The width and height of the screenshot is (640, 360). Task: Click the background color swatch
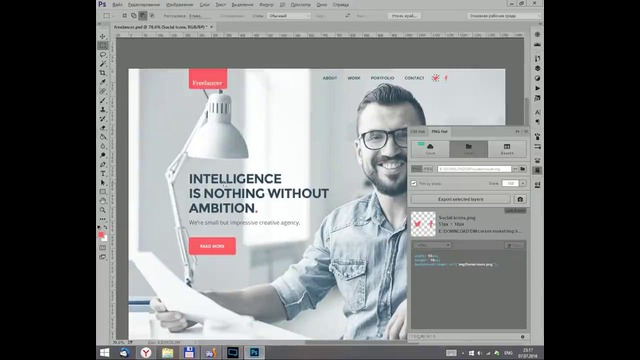pos(105,238)
